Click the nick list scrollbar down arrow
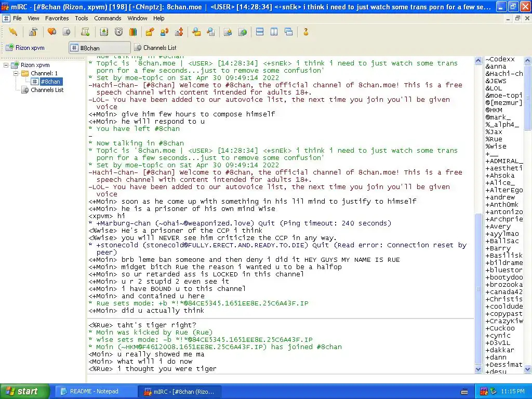The width and height of the screenshot is (532, 399). [x=528, y=369]
